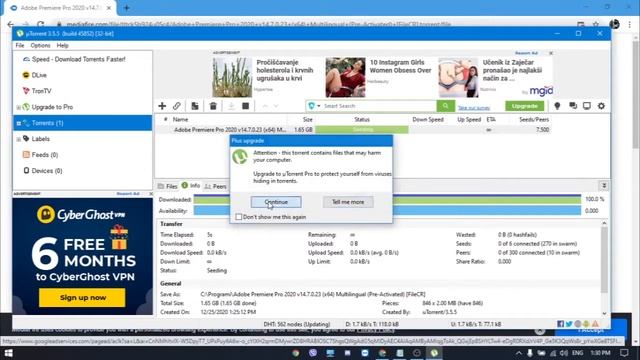Screen dimensions: 640x360
Task: Click the Tell me more button
Action: tap(348, 202)
